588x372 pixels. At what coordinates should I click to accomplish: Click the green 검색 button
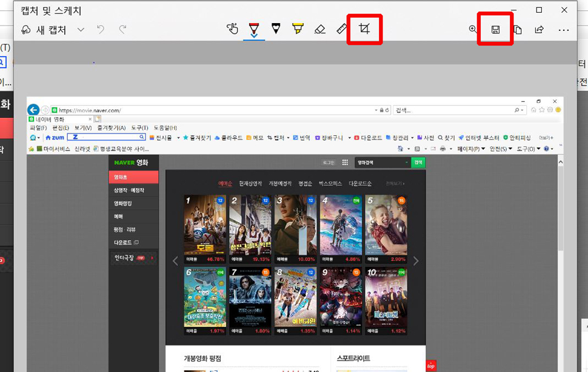418,163
